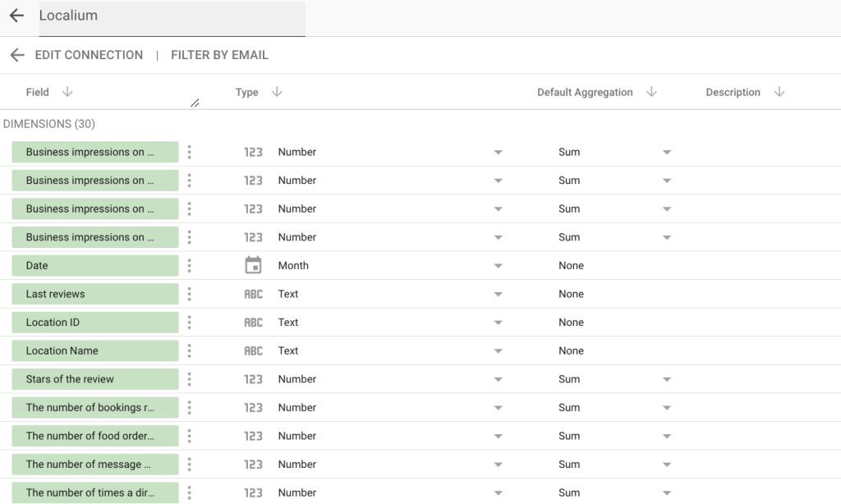The height and width of the screenshot is (504, 841).
Task: Select The number of times a dir field chip
Action: (x=95, y=493)
